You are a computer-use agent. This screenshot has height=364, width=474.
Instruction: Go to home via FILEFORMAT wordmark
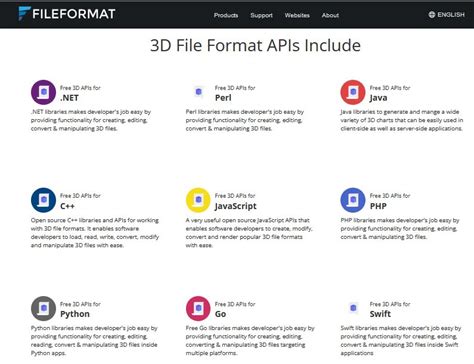coord(74,14)
